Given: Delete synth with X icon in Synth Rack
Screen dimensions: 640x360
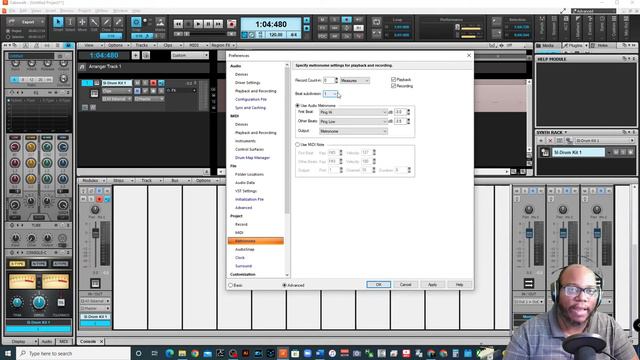Looking at the screenshot, I should point(550,140).
